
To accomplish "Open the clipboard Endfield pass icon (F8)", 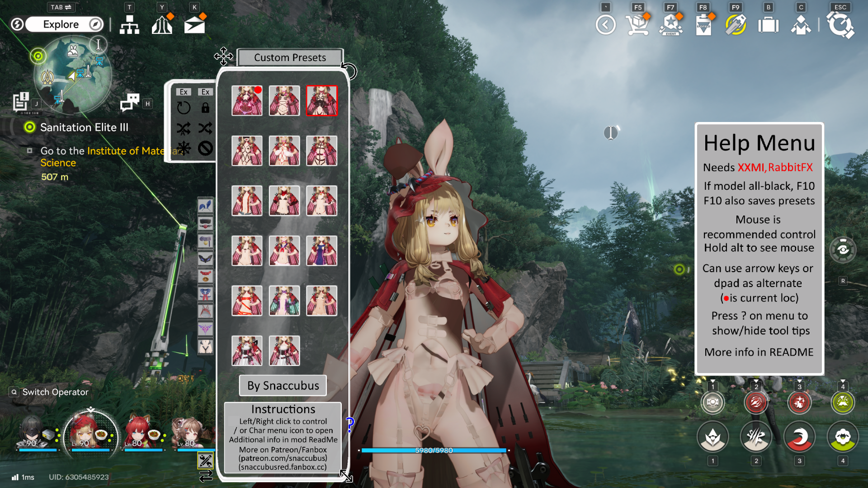I will click(703, 24).
